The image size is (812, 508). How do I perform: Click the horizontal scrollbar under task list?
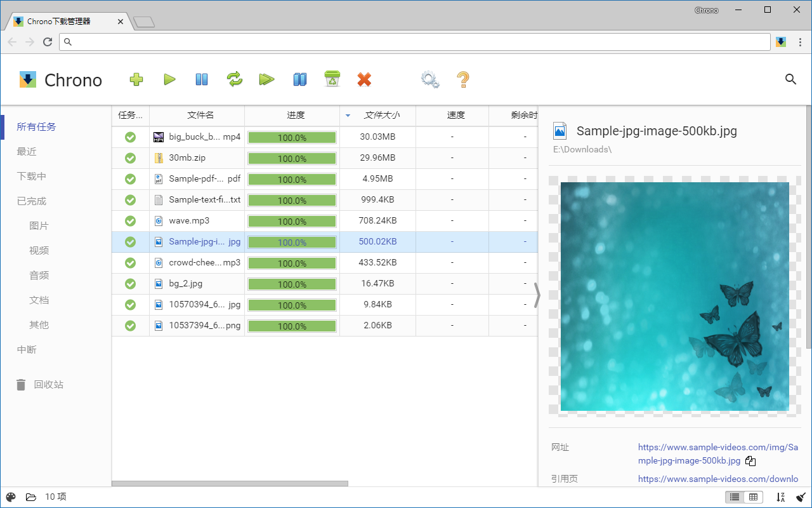pos(230,484)
